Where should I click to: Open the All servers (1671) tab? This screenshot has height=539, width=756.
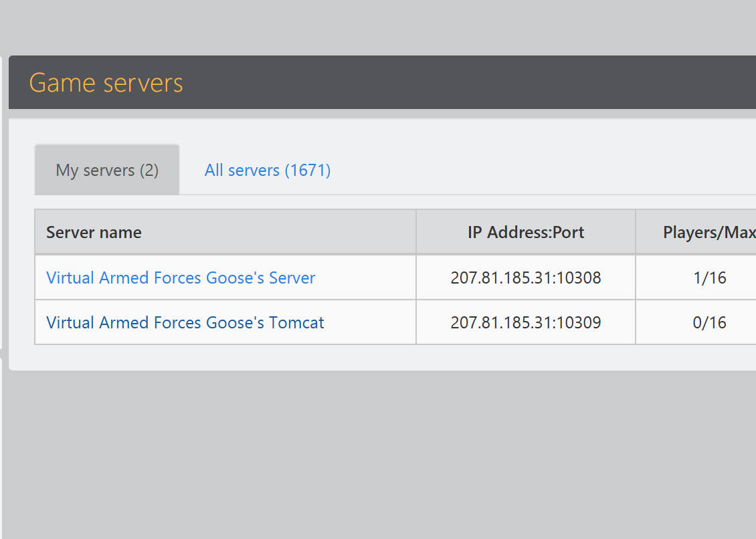pyautogui.click(x=268, y=171)
